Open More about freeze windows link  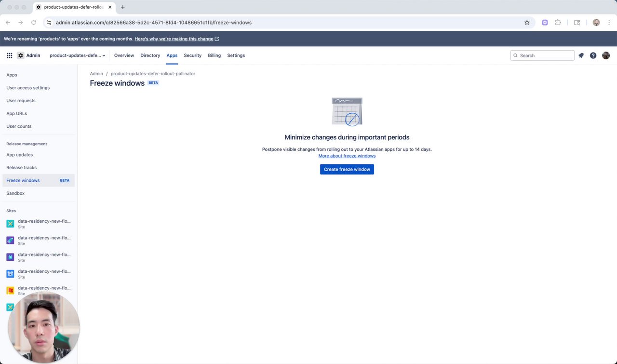347,156
